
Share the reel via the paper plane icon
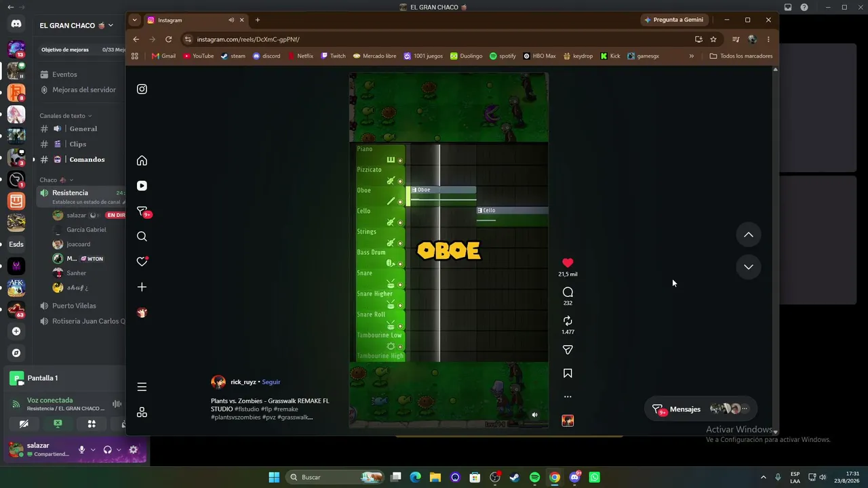coord(568,350)
